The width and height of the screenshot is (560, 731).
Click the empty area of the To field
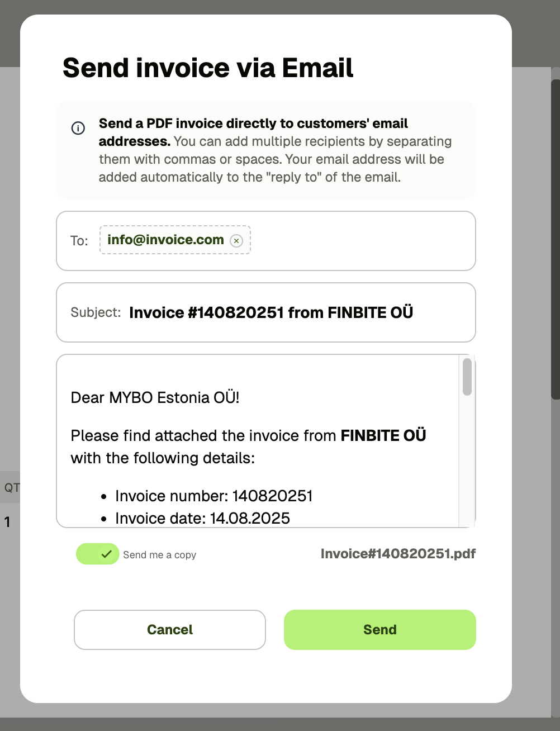(363, 241)
